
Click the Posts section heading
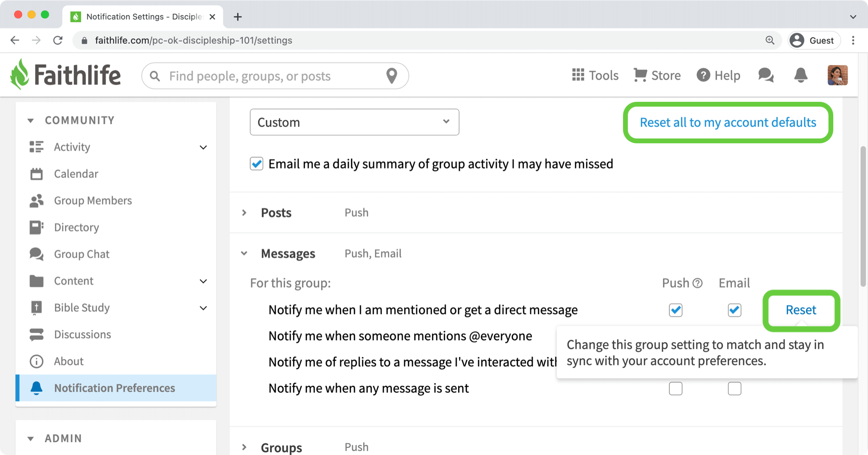pos(276,213)
